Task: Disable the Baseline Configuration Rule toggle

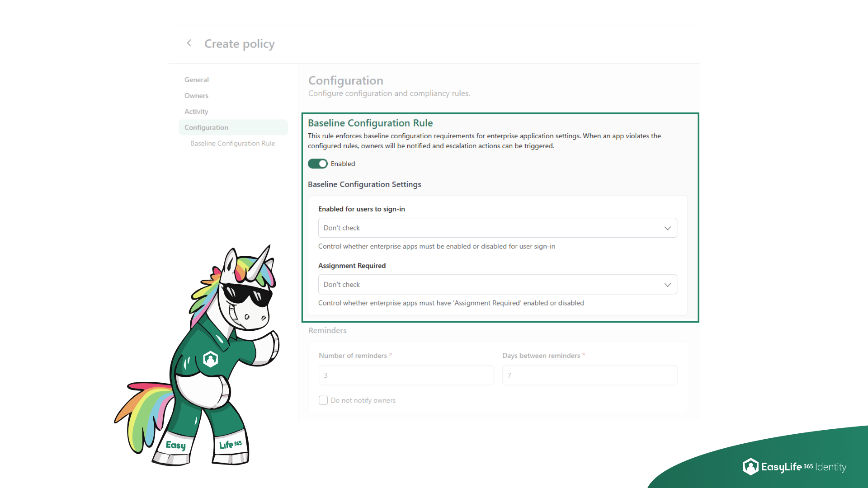Action: point(318,164)
